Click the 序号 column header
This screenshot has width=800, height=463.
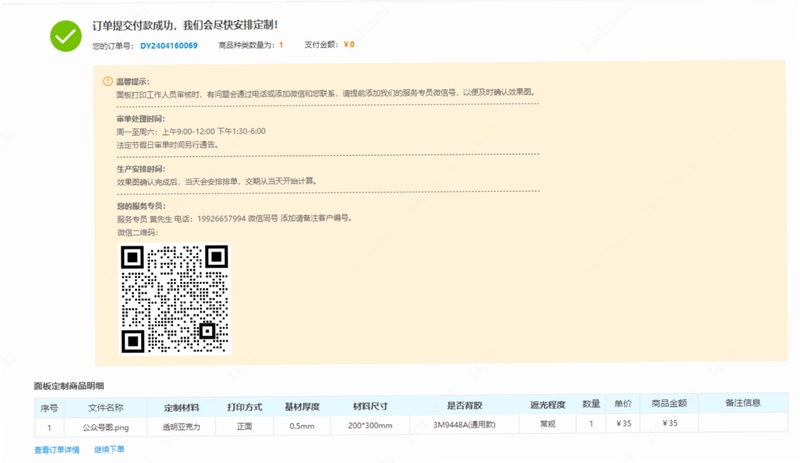point(49,408)
